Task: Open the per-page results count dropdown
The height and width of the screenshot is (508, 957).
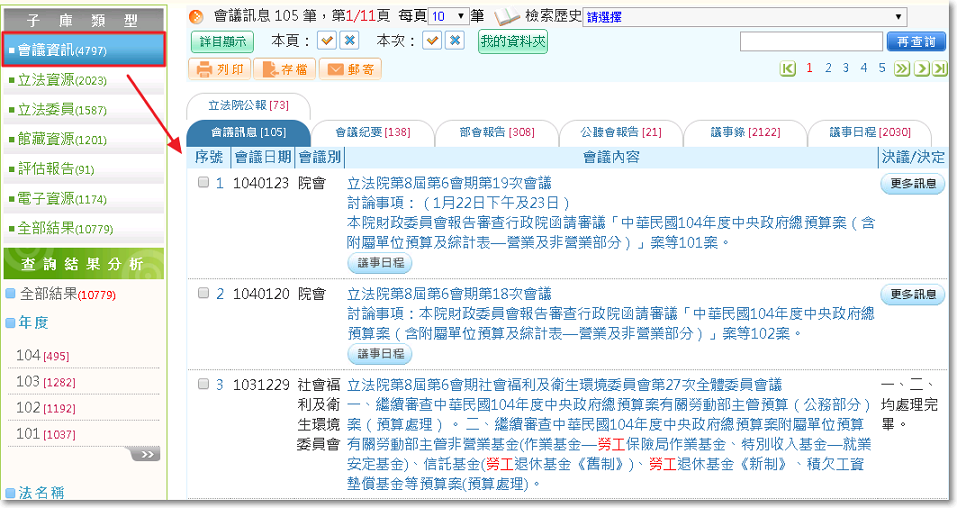Action: (x=448, y=16)
